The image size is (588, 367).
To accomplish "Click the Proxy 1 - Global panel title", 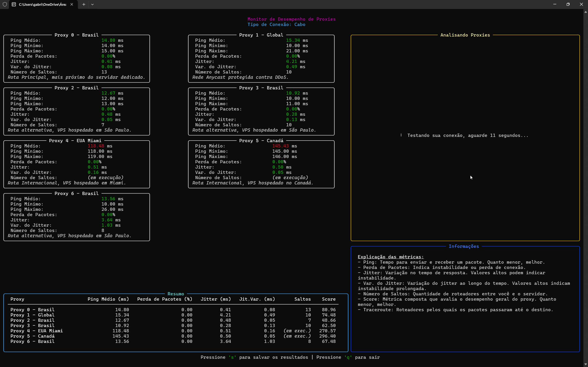I will click(261, 35).
